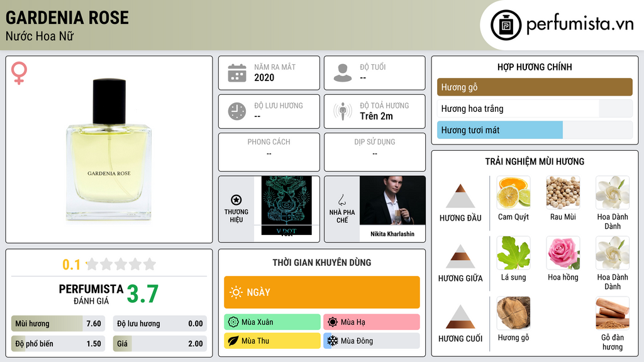Click the Trên 2m sillage value
This screenshot has width=644, height=362.
coord(376,116)
